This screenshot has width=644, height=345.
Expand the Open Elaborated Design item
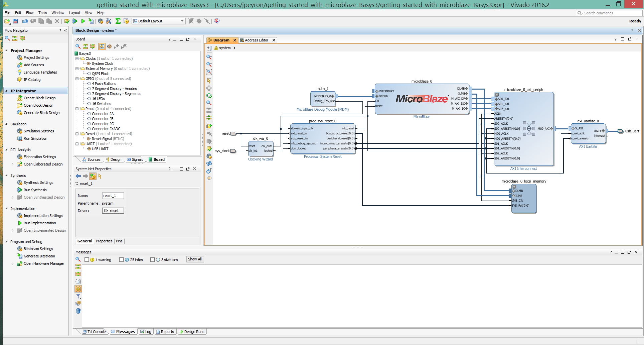13,164
